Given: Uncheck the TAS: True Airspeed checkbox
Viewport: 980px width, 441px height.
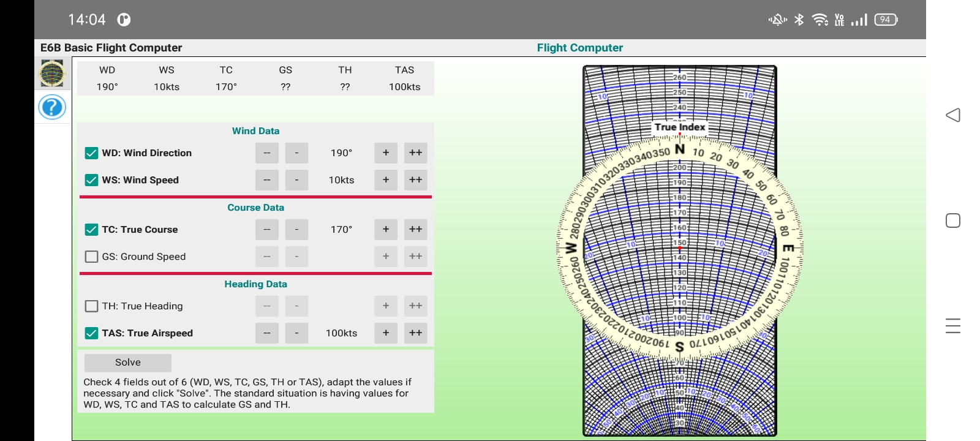Looking at the screenshot, I should tap(91, 333).
